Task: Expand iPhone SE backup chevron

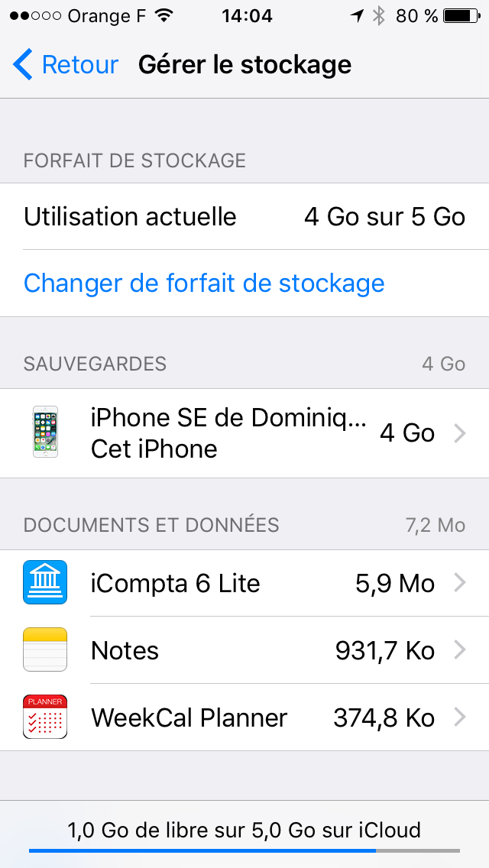Action: 460,434
